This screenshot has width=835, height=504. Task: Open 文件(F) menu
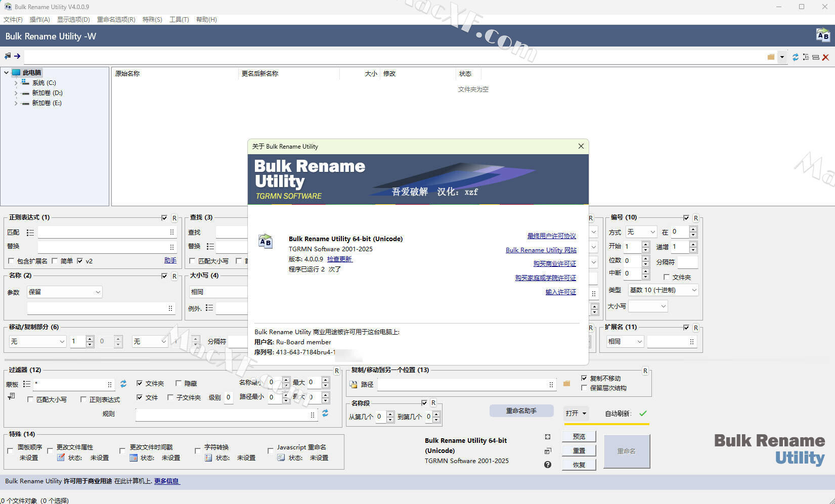[x=13, y=20]
